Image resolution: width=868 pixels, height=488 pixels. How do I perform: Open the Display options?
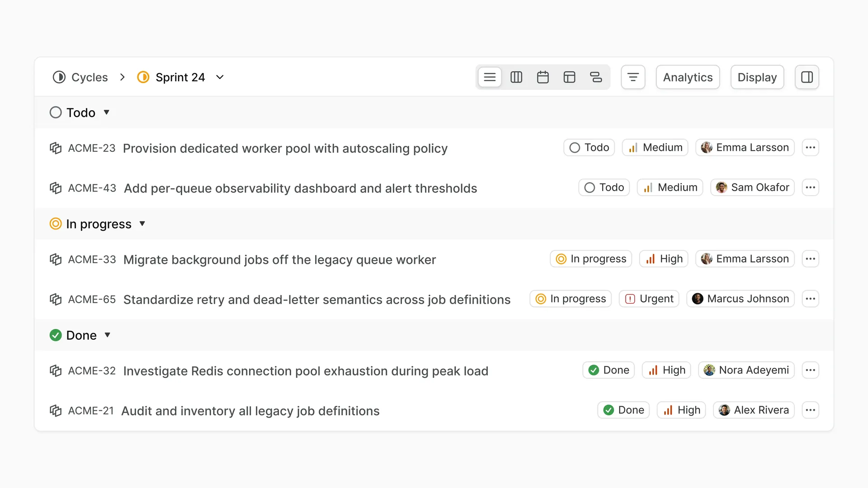pyautogui.click(x=757, y=77)
